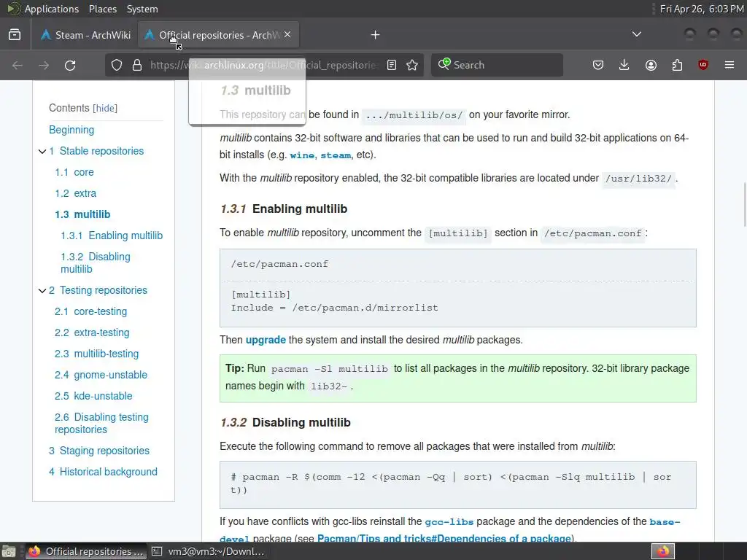Open the Pocket save icon

598,65
